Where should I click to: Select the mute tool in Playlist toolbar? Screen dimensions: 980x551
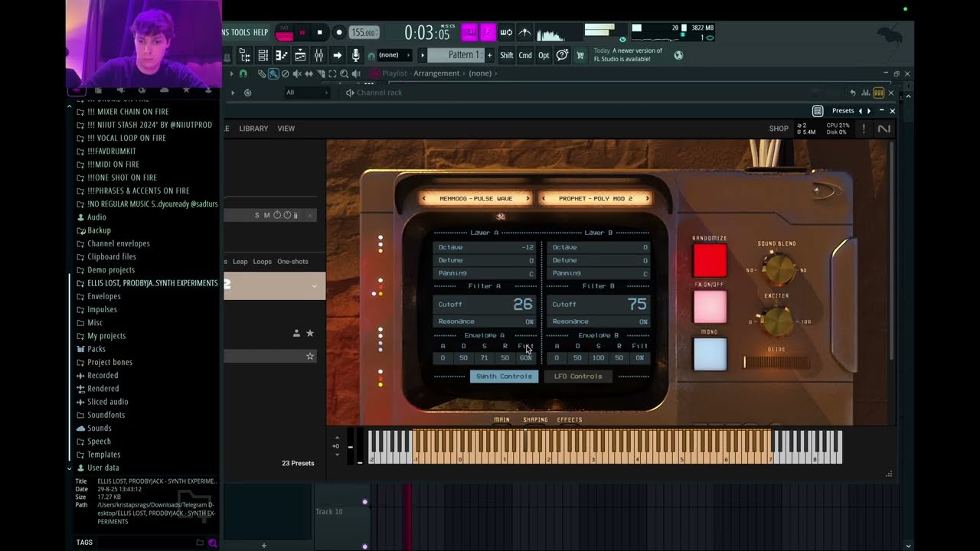[297, 73]
